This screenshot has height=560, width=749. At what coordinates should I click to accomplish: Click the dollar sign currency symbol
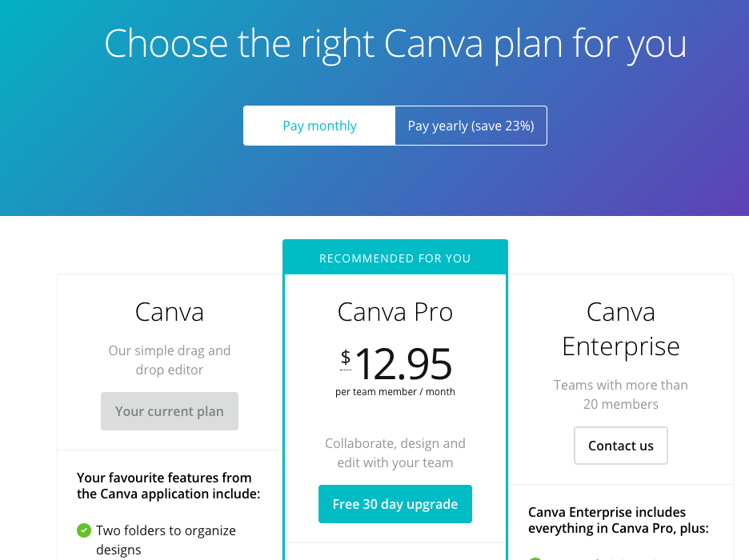tap(346, 358)
